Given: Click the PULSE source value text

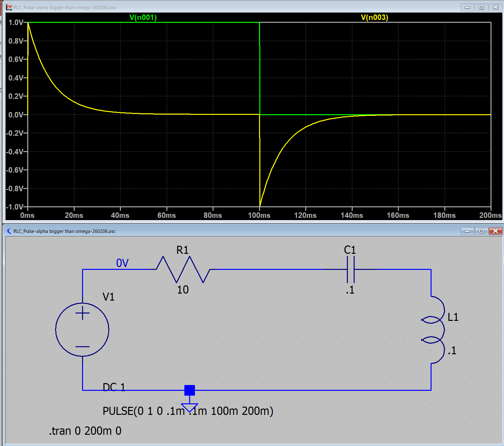Looking at the screenshot, I should 188,411.
